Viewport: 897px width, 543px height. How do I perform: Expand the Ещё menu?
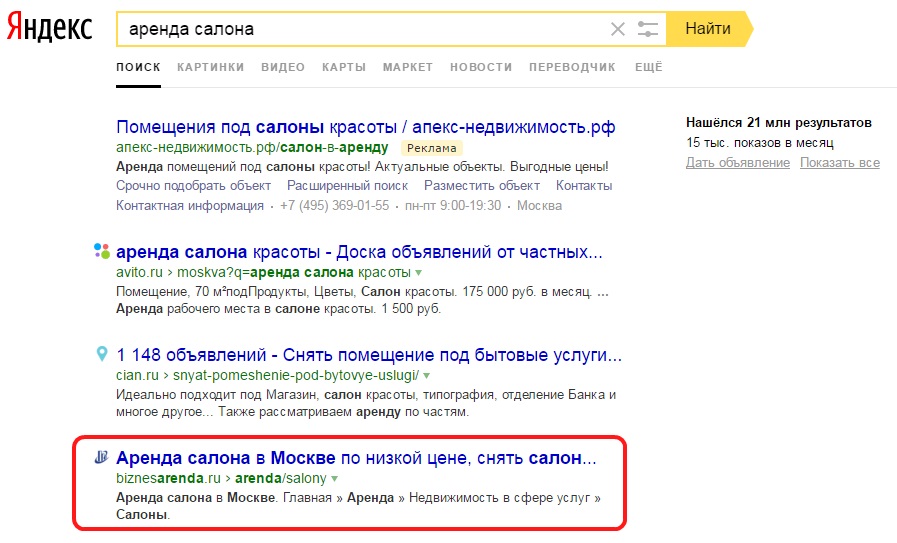point(649,67)
